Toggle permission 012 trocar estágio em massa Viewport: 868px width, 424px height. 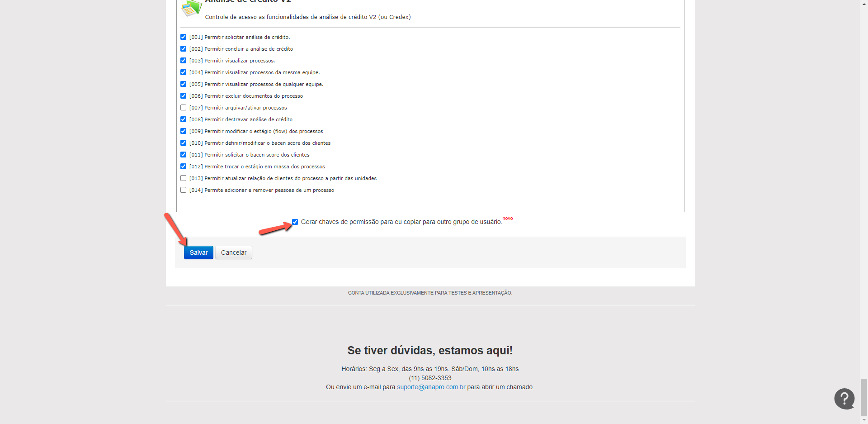[x=183, y=167]
